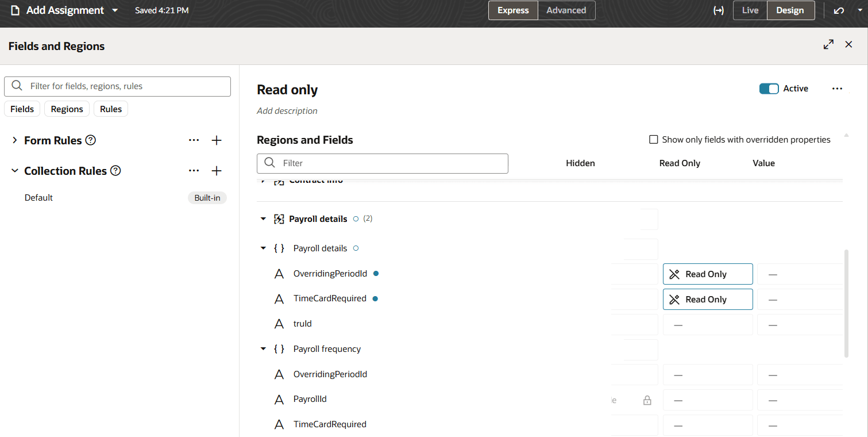Collapse the Payroll details region
This screenshot has width=868, height=437.
click(x=263, y=218)
